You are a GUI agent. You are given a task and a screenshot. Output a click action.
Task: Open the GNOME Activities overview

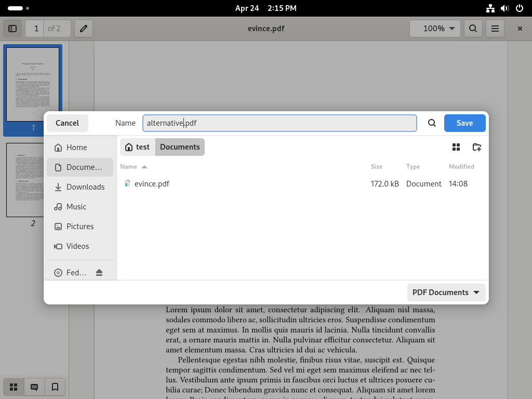[18, 8]
